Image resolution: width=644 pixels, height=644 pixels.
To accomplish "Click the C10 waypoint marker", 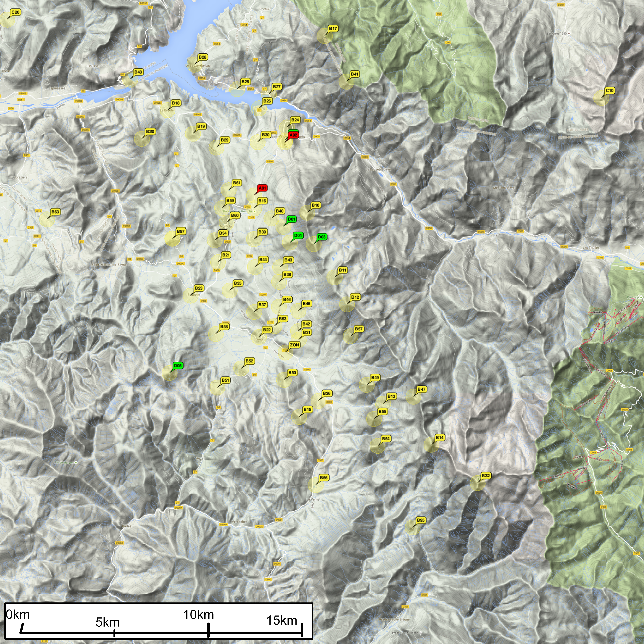I will 609,91.
